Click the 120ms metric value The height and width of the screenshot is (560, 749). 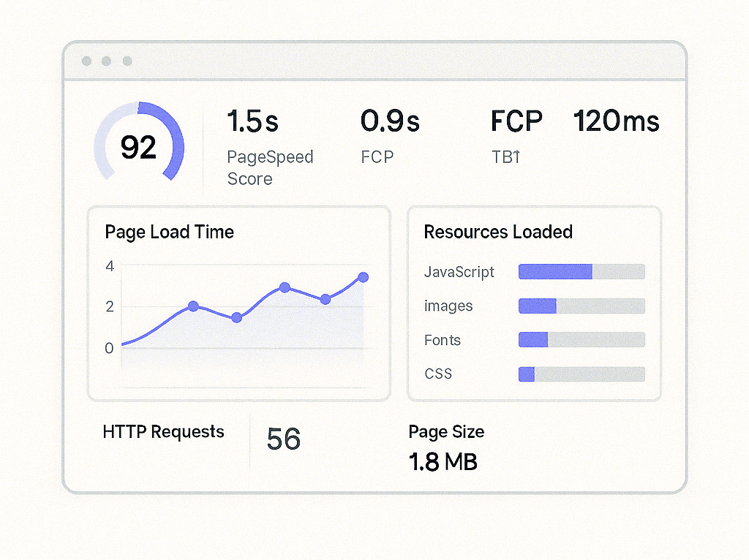pos(616,121)
